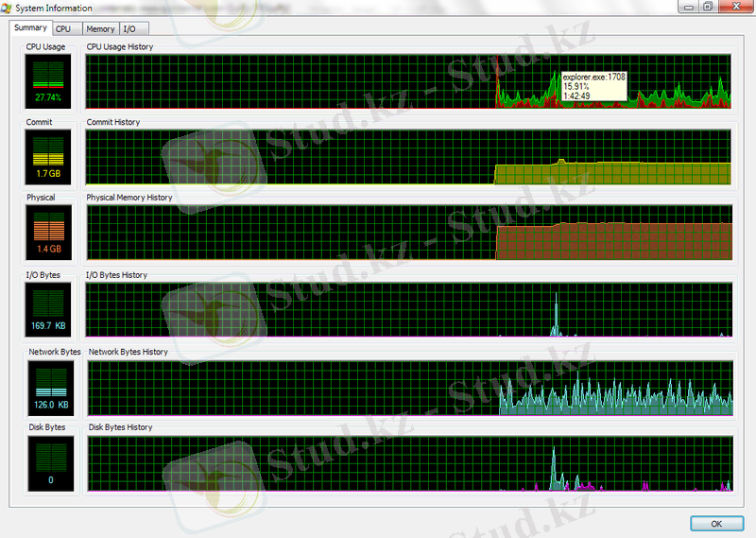Click the System Information window icon
This screenshot has width=756, height=538.
(7, 8)
